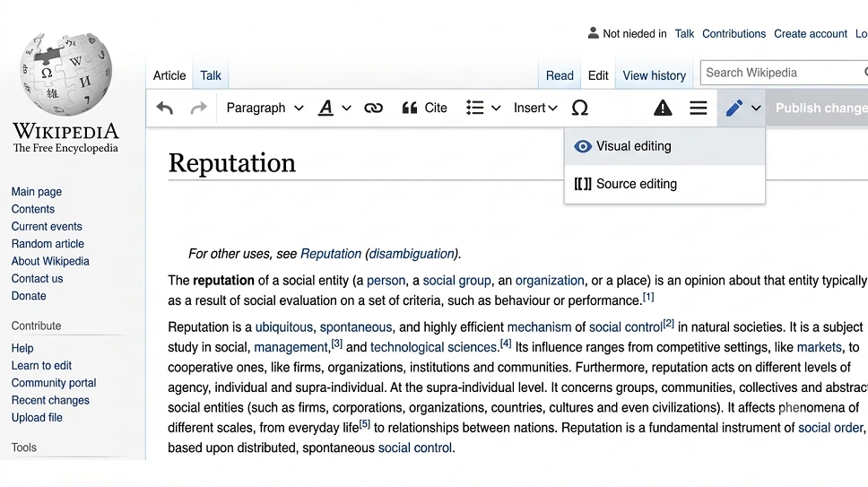Viewport: 868px width, 487px height.
Task: Click the link chain icon
Action: [373, 108]
